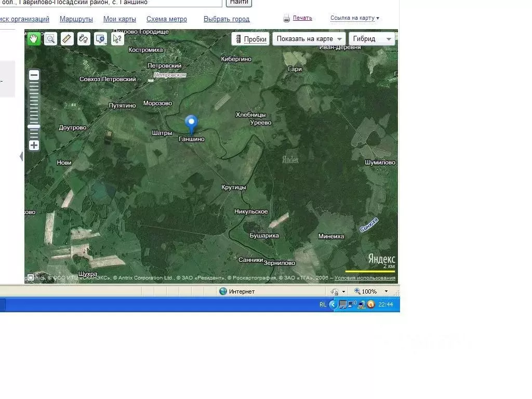Toggle the Пробки traffic layer
Screen dimensions: 532x399
tap(250, 39)
